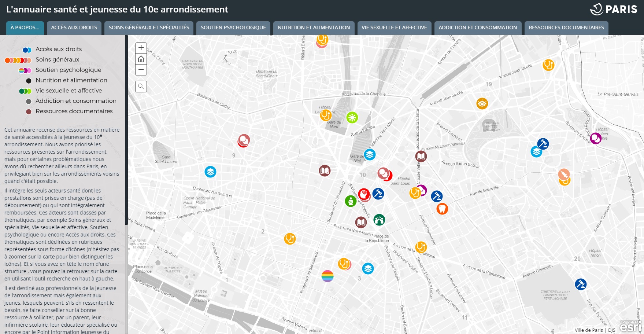The image size is (644, 334).
Task: Click the 'Accès aux droits' legend label
Action: (x=59, y=49)
